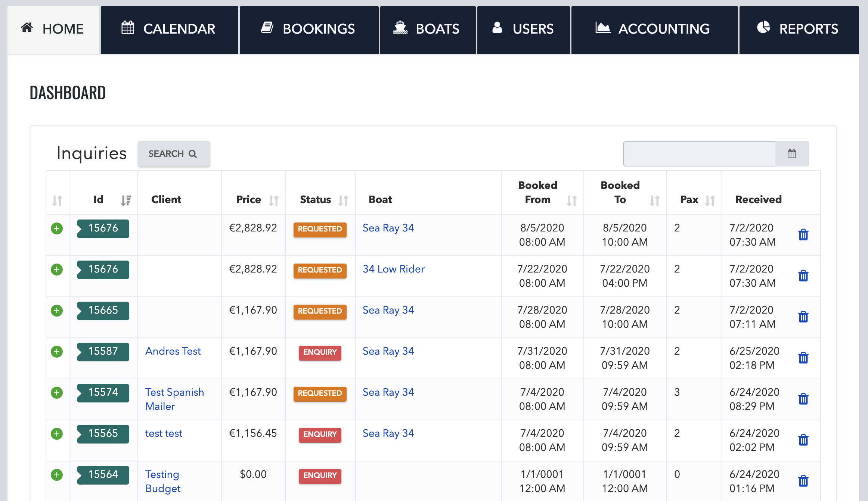Switch to the Accounting tab
The image size is (868, 501).
[x=654, y=29]
